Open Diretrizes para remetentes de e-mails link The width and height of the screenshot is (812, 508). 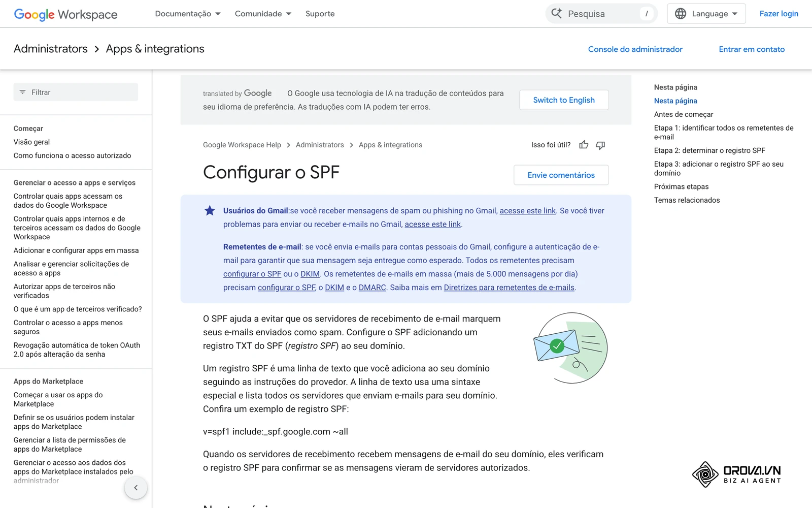(509, 288)
